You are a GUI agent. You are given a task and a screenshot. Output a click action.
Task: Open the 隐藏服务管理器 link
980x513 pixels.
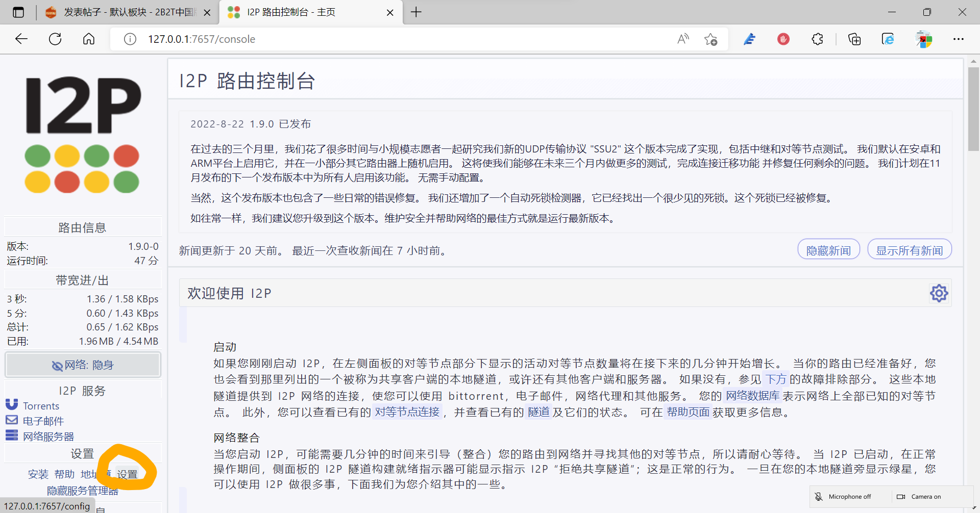pos(83,491)
